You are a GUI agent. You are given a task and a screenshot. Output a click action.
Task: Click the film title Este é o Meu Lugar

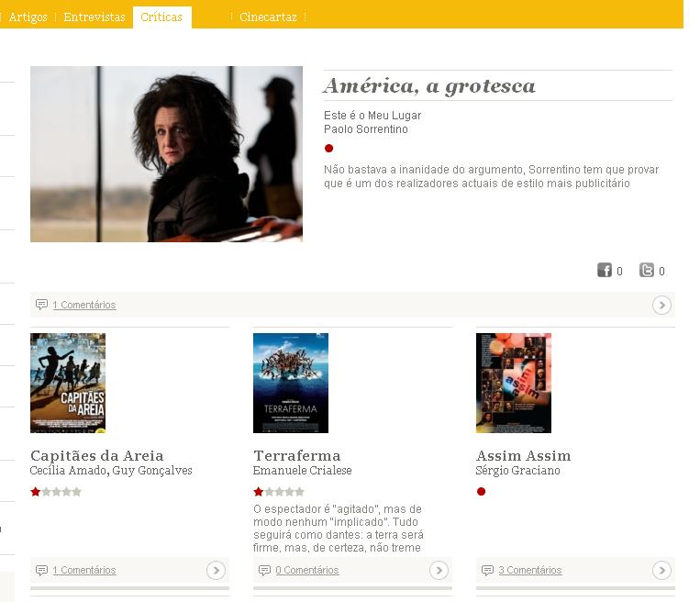(372, 116)
